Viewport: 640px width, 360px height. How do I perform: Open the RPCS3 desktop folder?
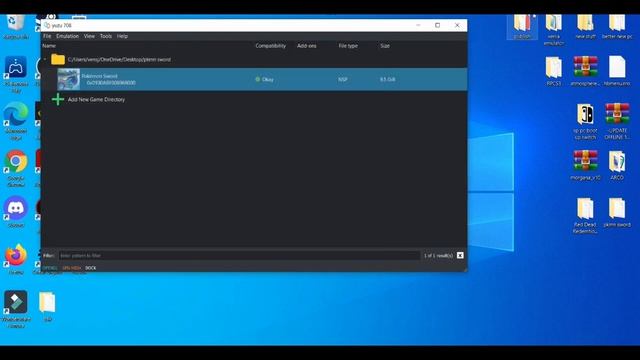(553, 71)
